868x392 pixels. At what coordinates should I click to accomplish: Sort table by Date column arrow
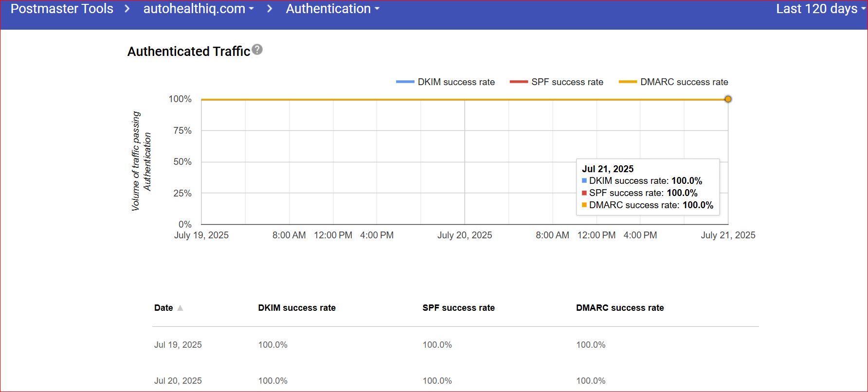click(180, 308)
